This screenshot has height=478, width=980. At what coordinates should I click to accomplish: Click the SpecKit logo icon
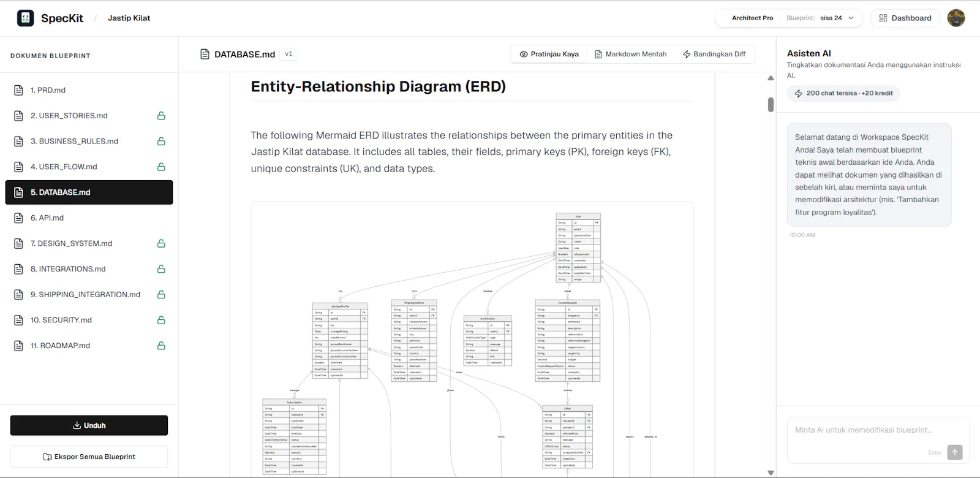pyautogui.click(x=26, y=18)
